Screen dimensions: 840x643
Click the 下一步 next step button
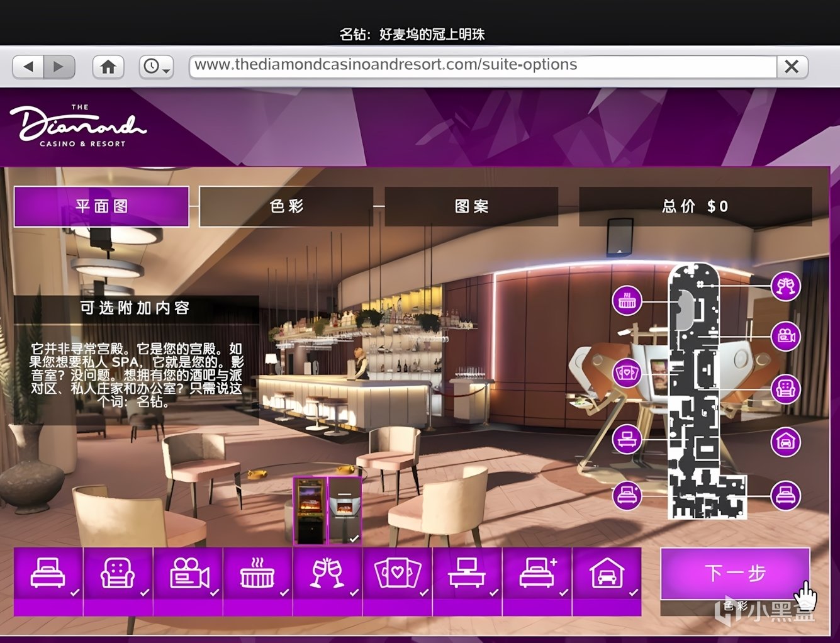point(735,573)
